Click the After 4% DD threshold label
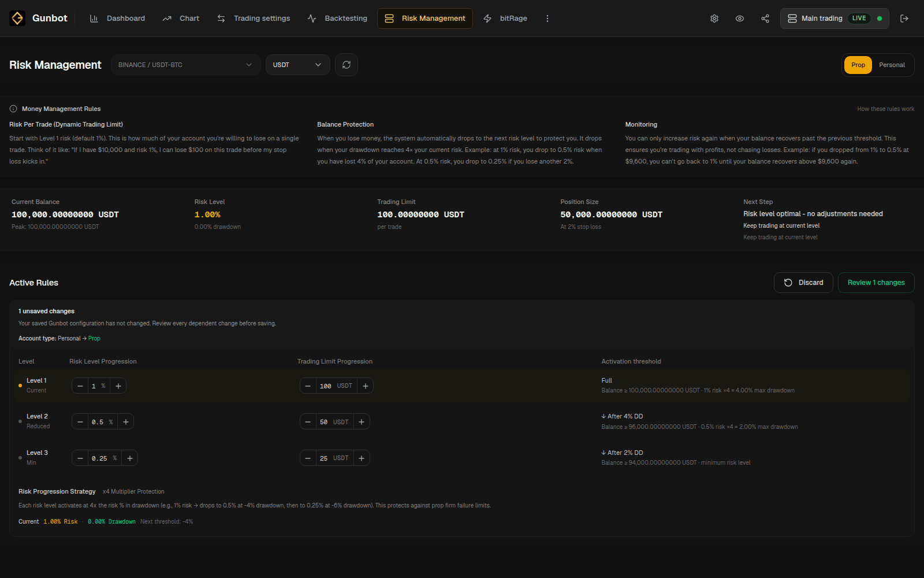Screen dimensions: 924x578 point(622,416)
